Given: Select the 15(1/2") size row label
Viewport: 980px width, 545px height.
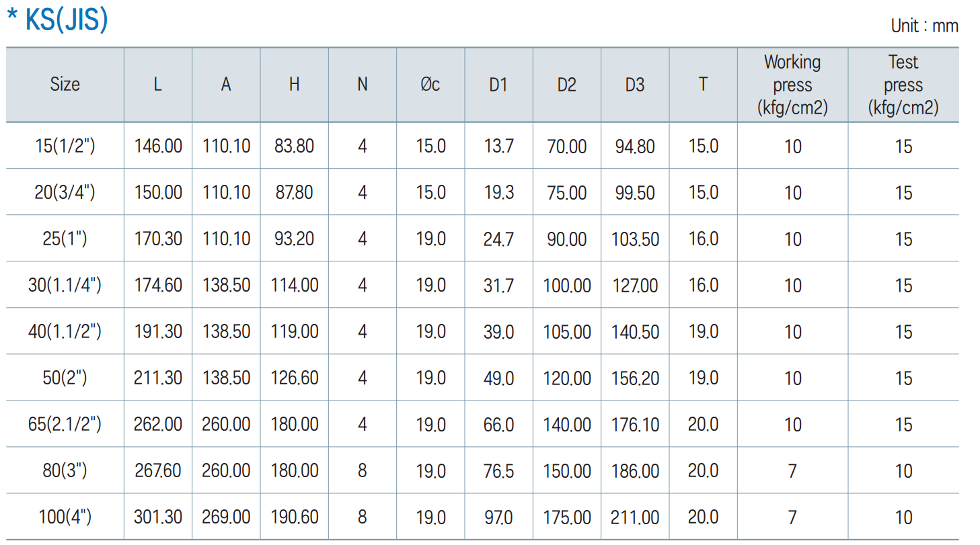Looking at the screenshot, I should 65,146.
